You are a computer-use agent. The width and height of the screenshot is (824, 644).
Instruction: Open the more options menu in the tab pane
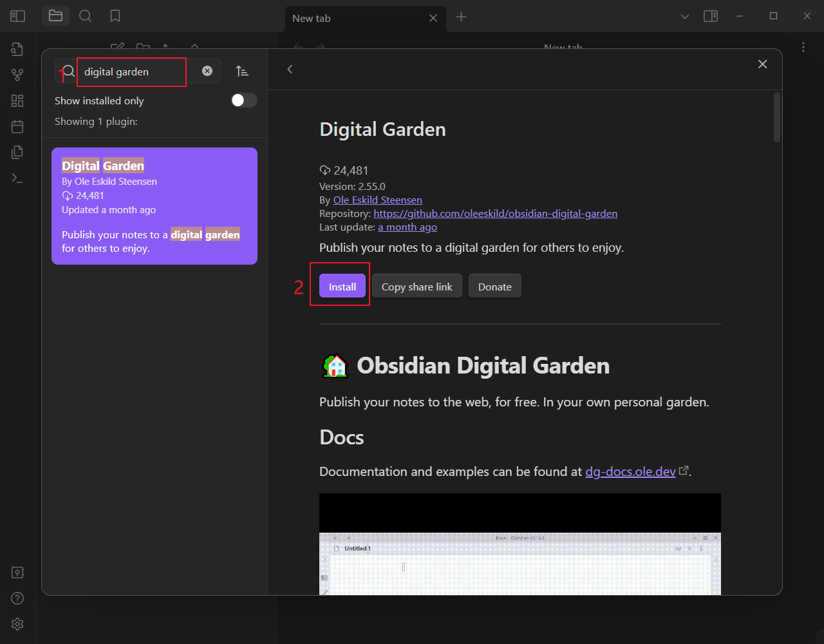(x=803, y=48)
